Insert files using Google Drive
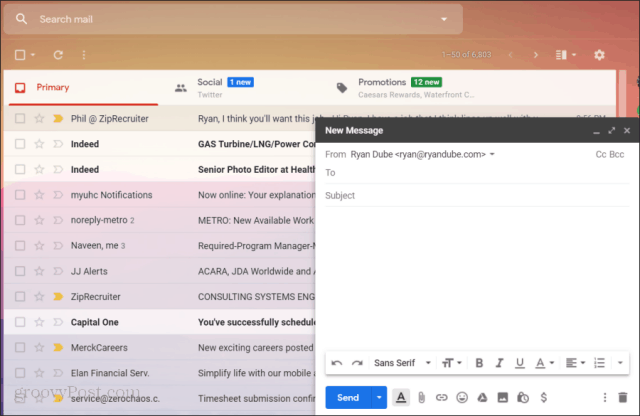This screenshot has height=416, width=640. click(482, 398)
